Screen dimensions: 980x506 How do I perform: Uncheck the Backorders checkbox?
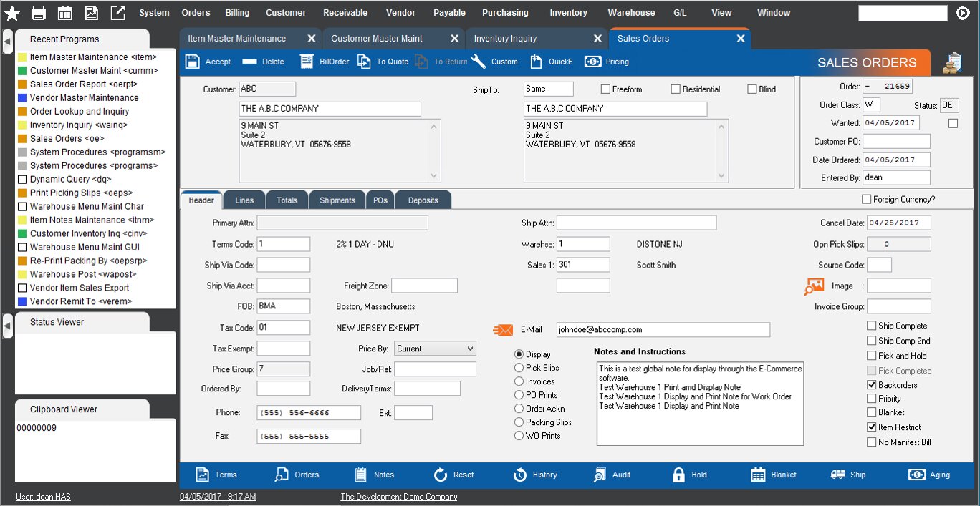[x=871, y=385]
